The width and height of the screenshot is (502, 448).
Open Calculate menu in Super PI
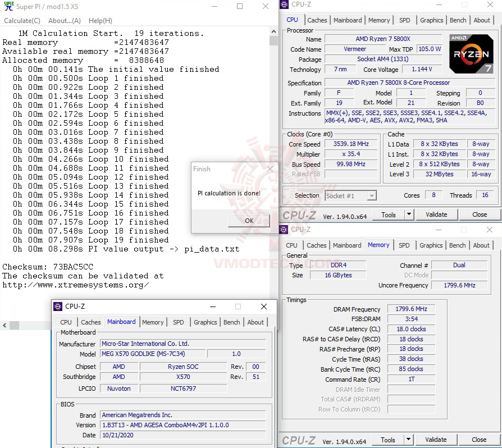click(x=22, y=20)
